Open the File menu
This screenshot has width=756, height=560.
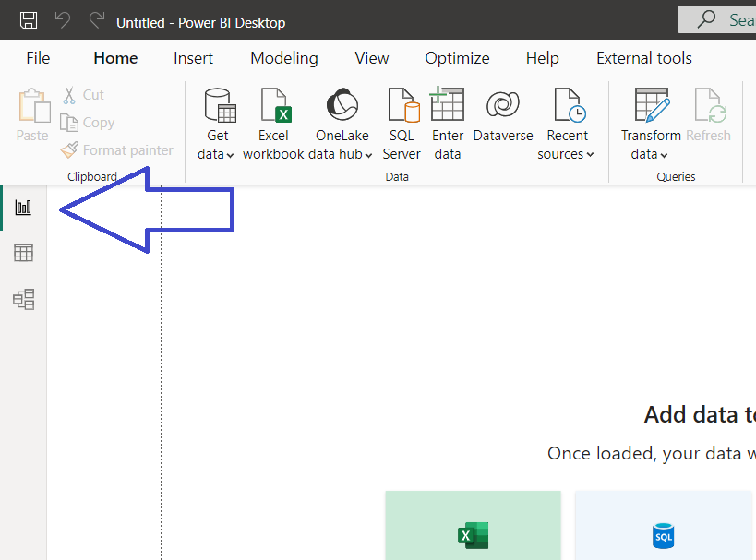(x=38, y=58)
